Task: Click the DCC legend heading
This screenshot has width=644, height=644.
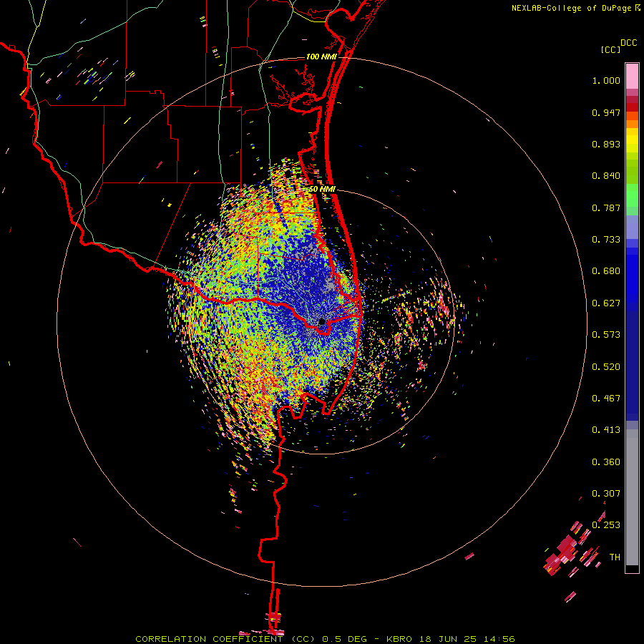Action: pos(629,43)
